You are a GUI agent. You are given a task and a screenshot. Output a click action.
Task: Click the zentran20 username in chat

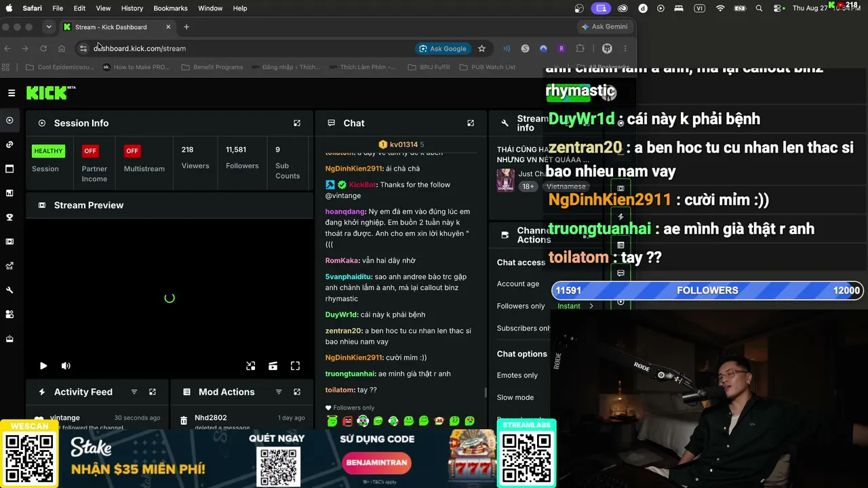click(x=344, y=331)
